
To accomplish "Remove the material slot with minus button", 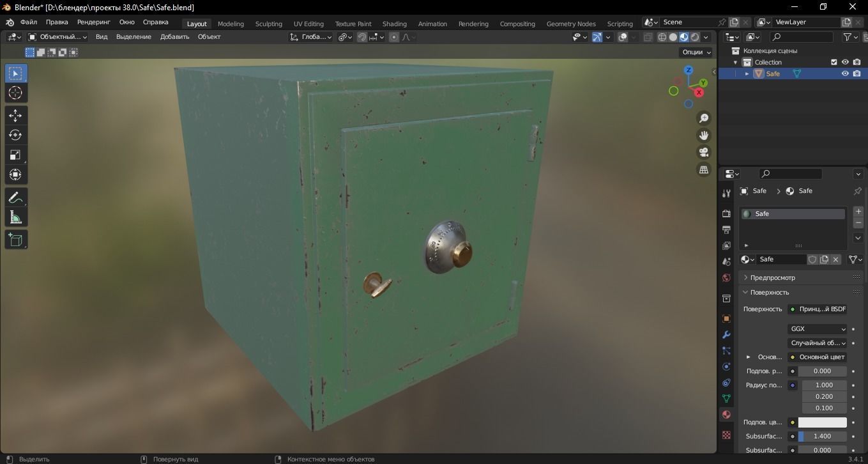I will click(x=858, y=222).
